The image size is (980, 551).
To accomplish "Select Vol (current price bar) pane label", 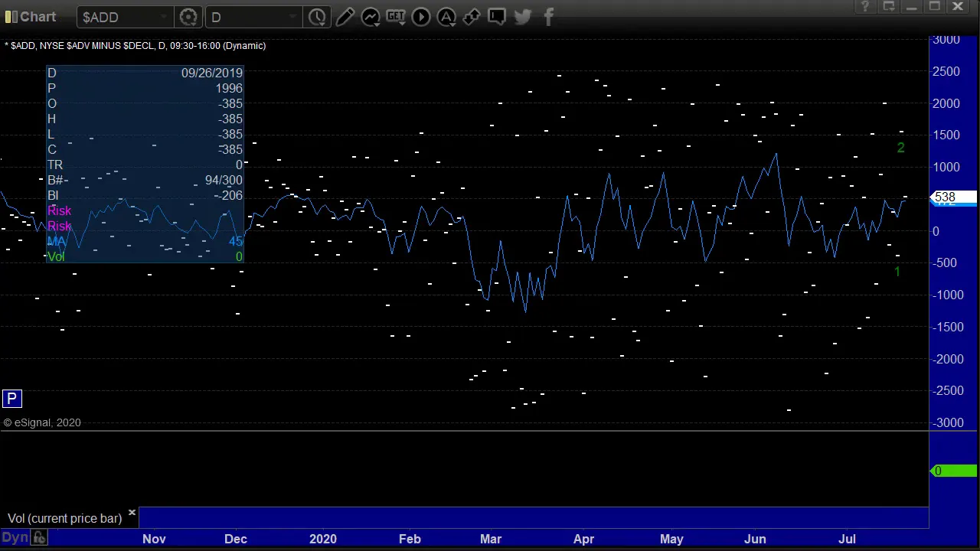I will 65,519.
